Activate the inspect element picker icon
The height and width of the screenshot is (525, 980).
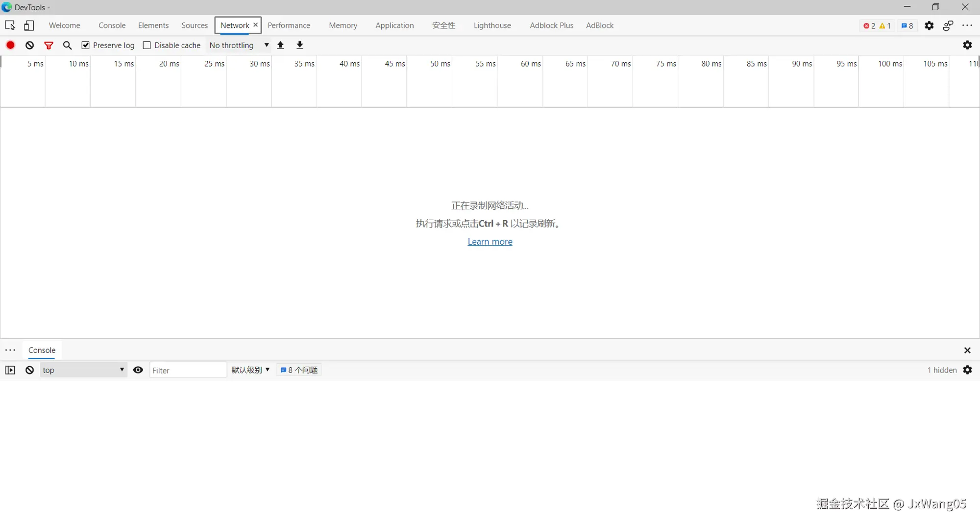[x=10, y=25]
